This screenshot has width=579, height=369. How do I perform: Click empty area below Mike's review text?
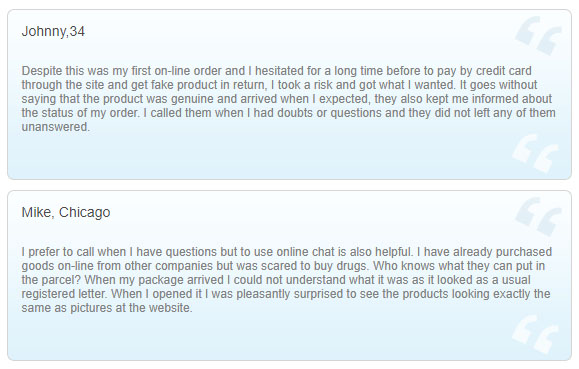pos(258,338)
